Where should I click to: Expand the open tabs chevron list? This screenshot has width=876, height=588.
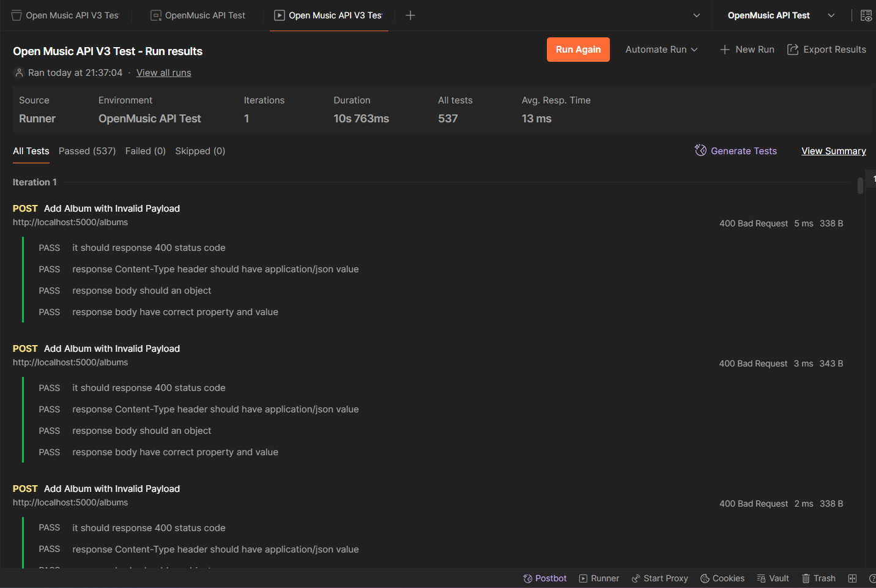pyautogui.click(x=696, y=15)
